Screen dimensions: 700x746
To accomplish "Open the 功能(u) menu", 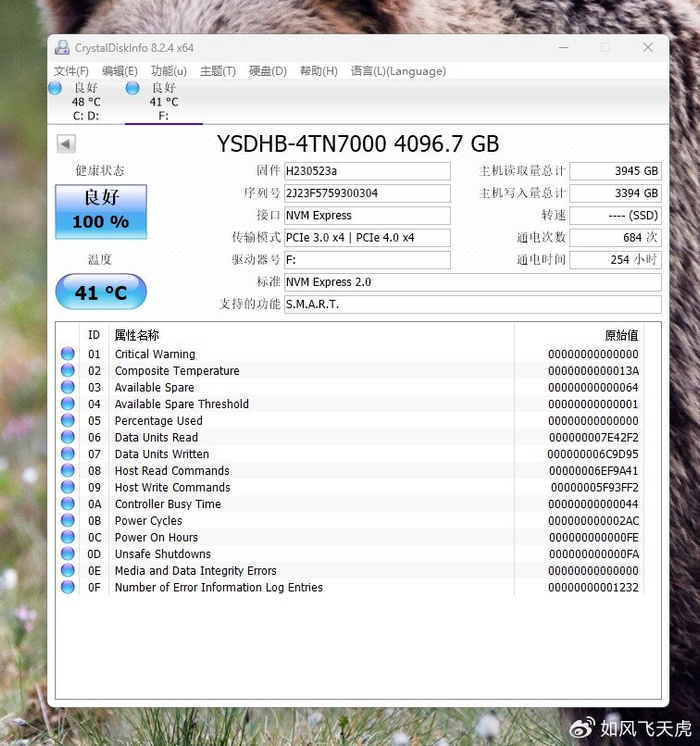I will (x=168, y=71).
